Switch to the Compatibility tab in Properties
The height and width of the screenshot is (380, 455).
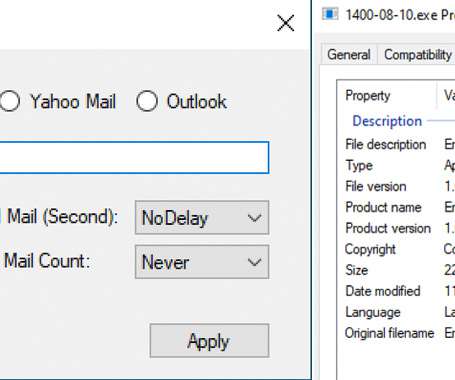click(x=418, y=55)
